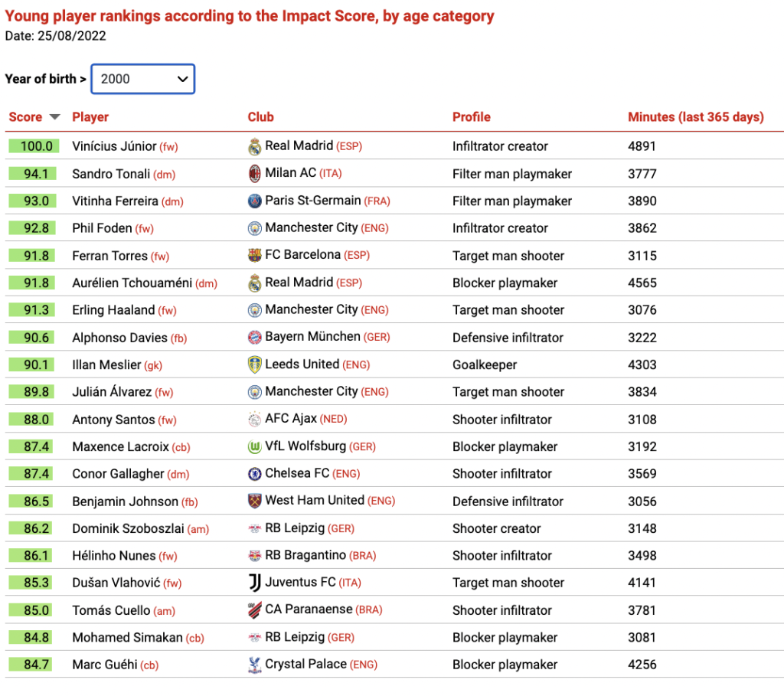The height and width of the screenshot is (696, 784).
Task: Select player name Conor Gallagher
Action: pos(118,473)
